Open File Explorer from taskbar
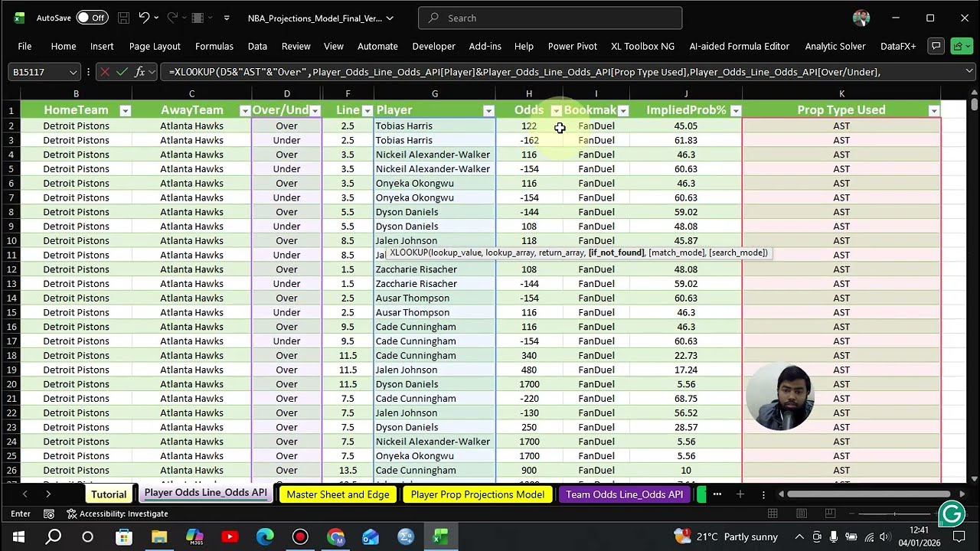980x551 pixels. pos(158,536)
